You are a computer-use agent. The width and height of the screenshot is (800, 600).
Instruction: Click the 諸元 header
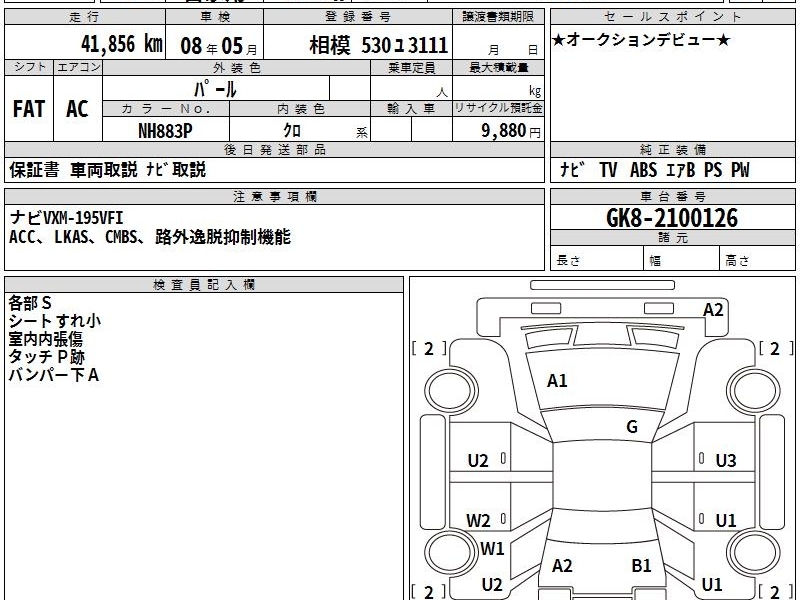(672, 238)
